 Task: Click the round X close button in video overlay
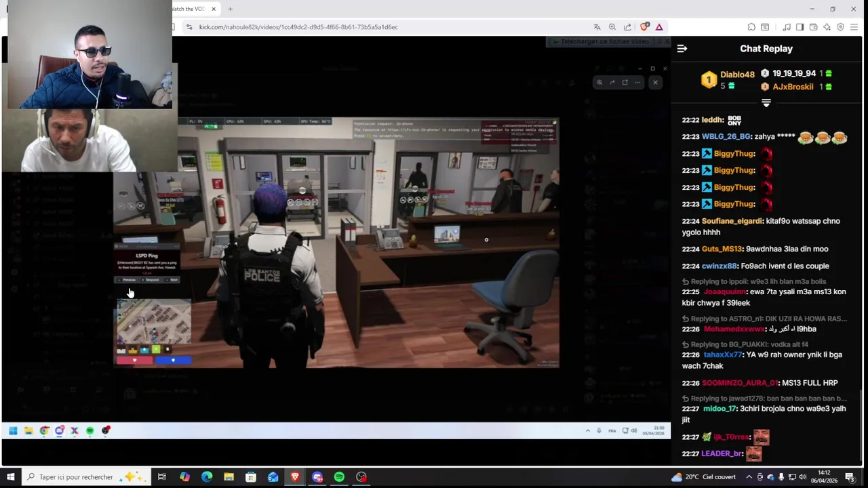(655, 83)
